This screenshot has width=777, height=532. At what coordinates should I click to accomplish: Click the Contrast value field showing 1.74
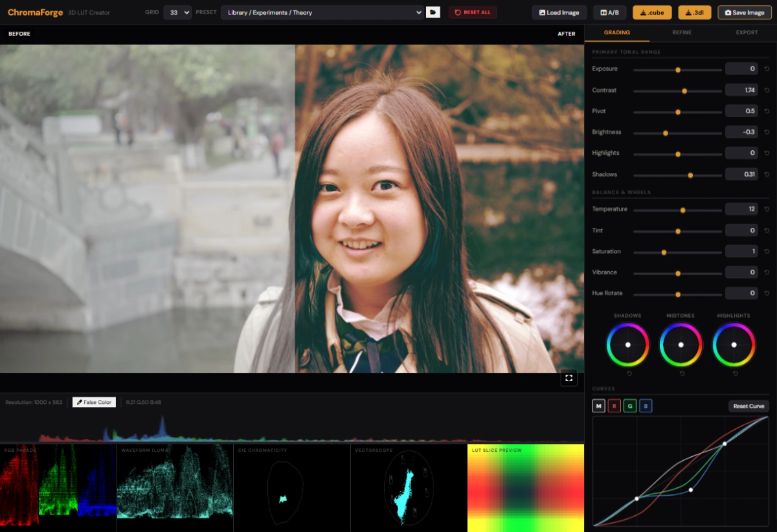(741, 90)
